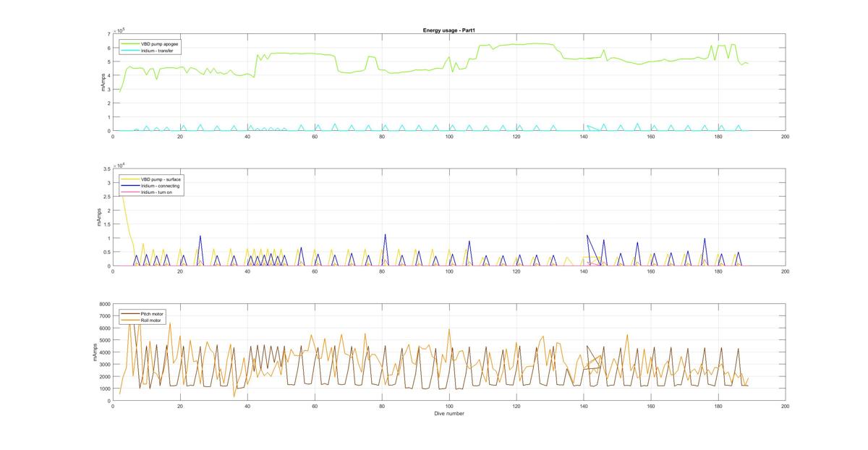Select 'Iridium - turn on' legend entry
This screenshot has width=868, height=450.
(x=158, y=191)
